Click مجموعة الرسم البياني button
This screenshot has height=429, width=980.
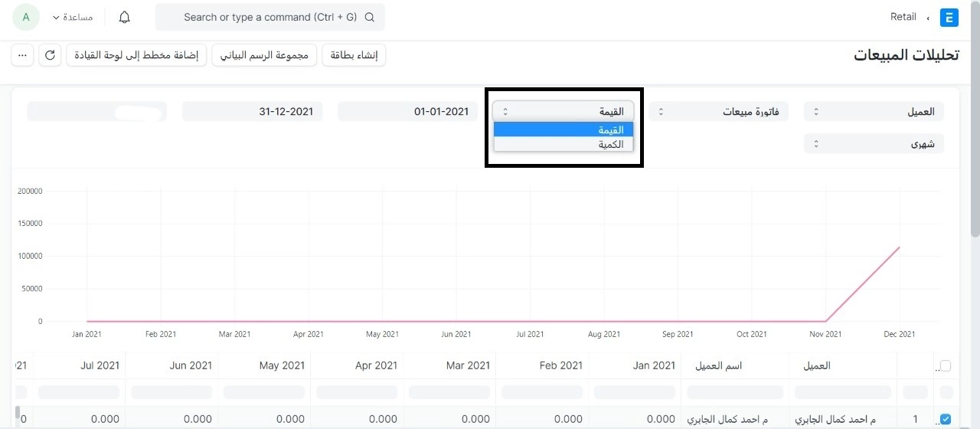(264, 55)
